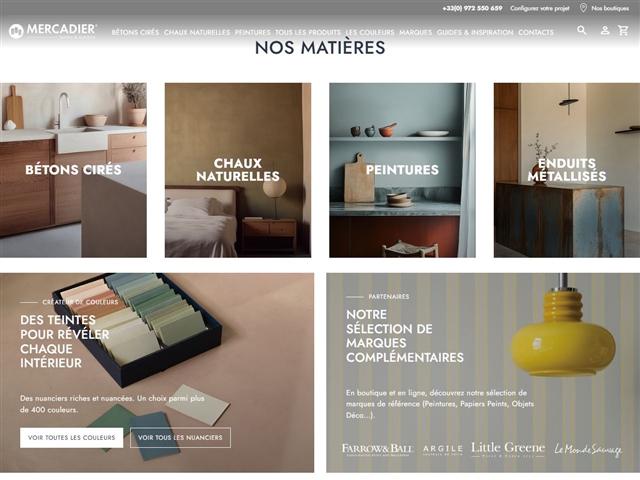640x480 pixels.
Task: Open the Chaux Naturelles menu
Action: [197, 32]
